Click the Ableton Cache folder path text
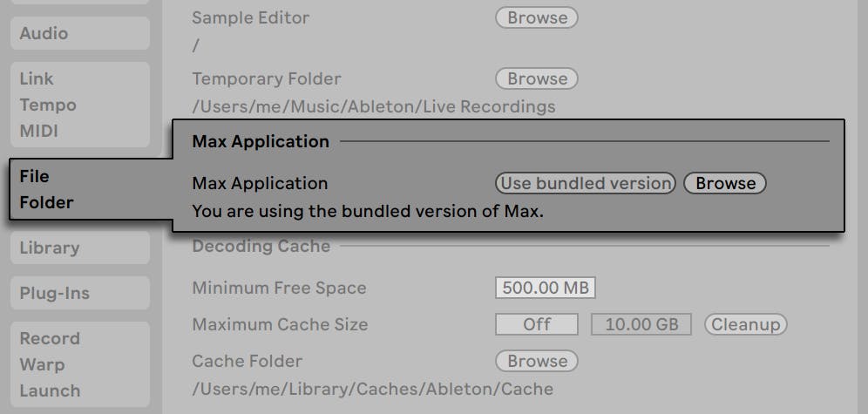Viewport: 868px width, 414px height. tap(372, 389)
